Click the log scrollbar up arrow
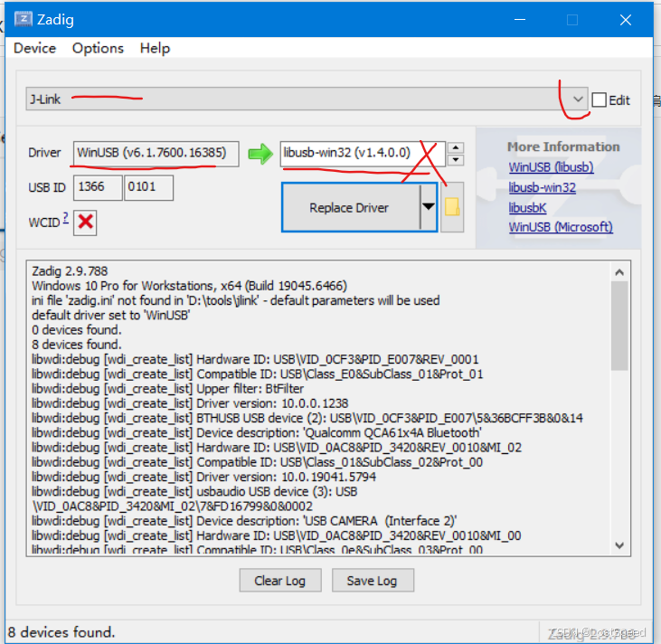This screenshot has height=644, width=661. pos(619,272)
